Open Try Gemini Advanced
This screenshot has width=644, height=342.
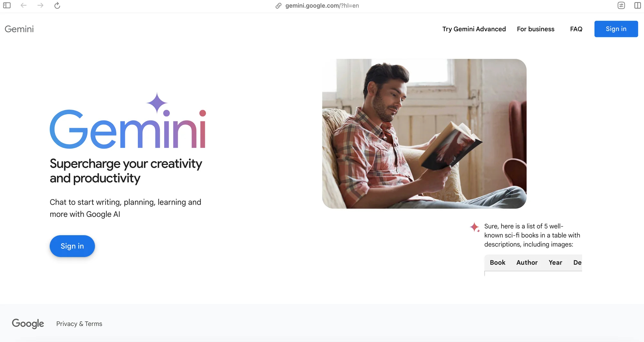click(474, 29)
